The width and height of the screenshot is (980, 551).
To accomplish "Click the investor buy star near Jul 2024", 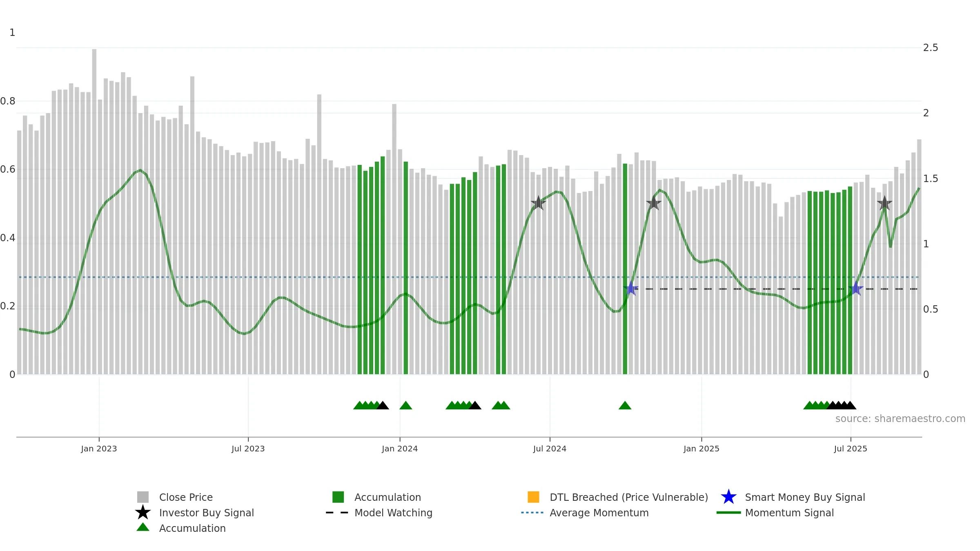I will coord(538,203).
